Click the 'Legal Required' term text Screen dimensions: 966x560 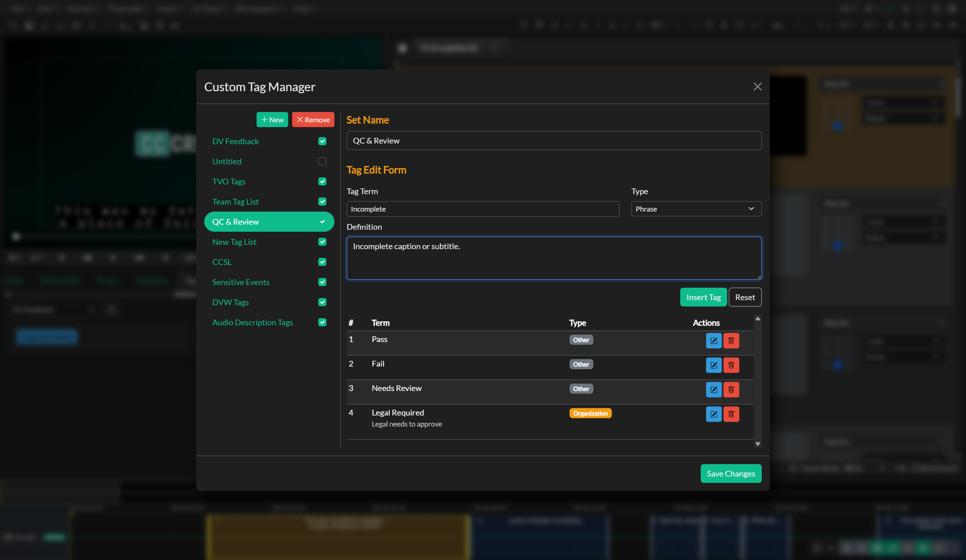pos(397,413)
